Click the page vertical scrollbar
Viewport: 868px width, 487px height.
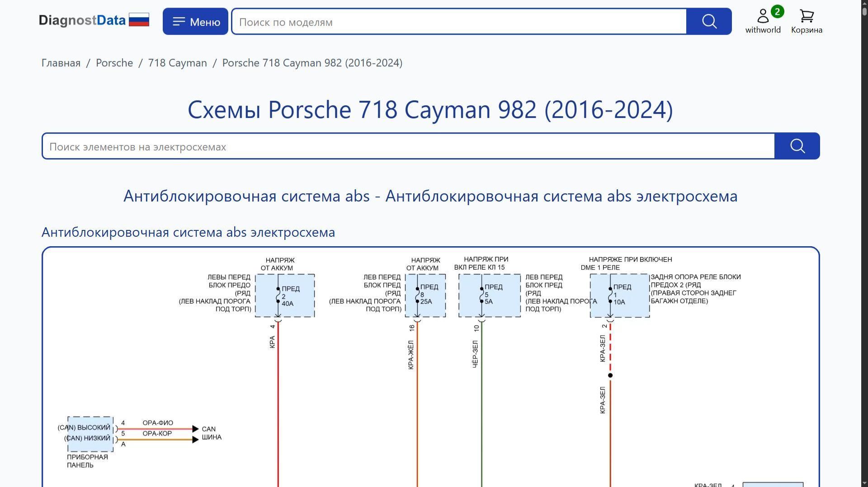click(864, 243)
